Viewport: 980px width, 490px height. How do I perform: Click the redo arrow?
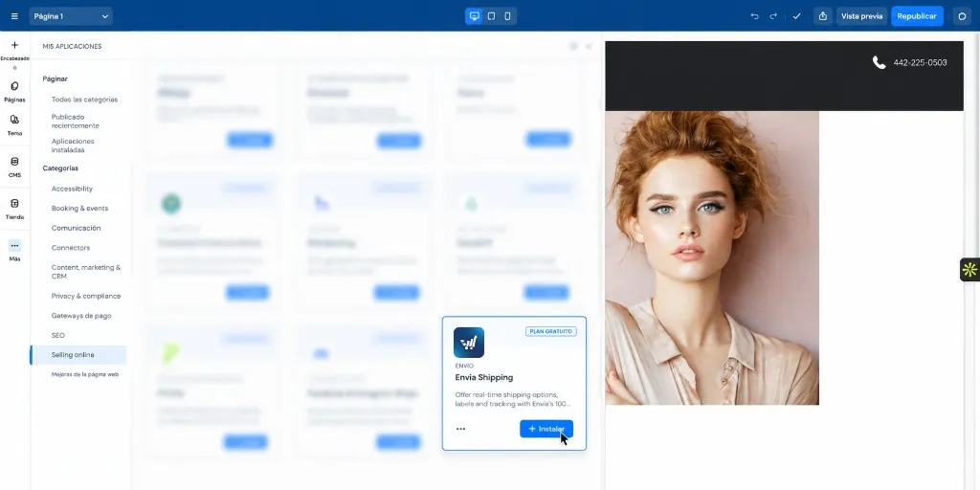773,16
